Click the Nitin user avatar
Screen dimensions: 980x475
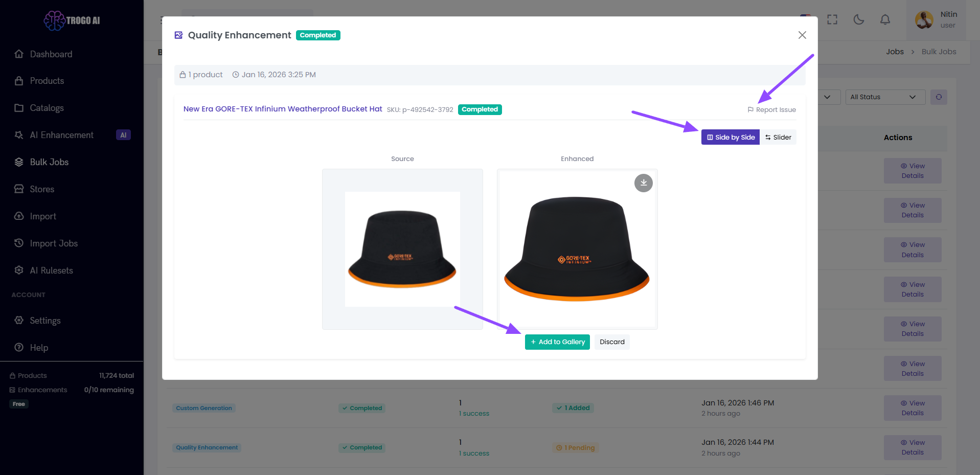pyautogui.click(x=924, y=20)
